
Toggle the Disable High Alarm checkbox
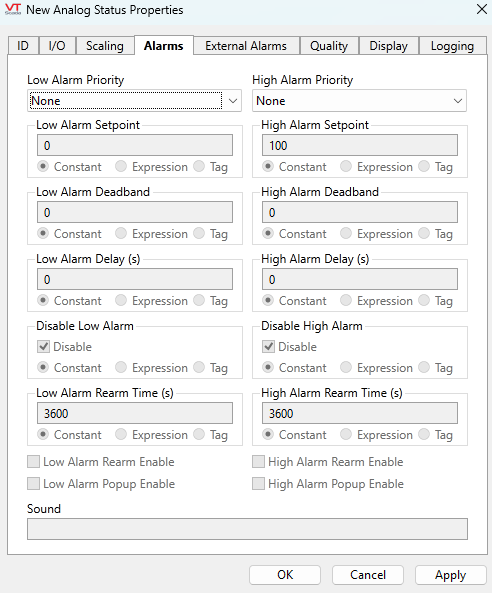tap(268, 346)
